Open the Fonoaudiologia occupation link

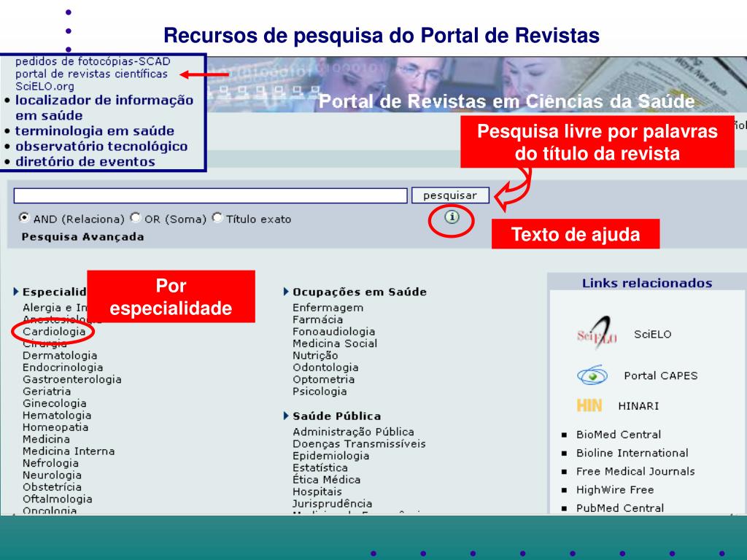coord(334,332)
